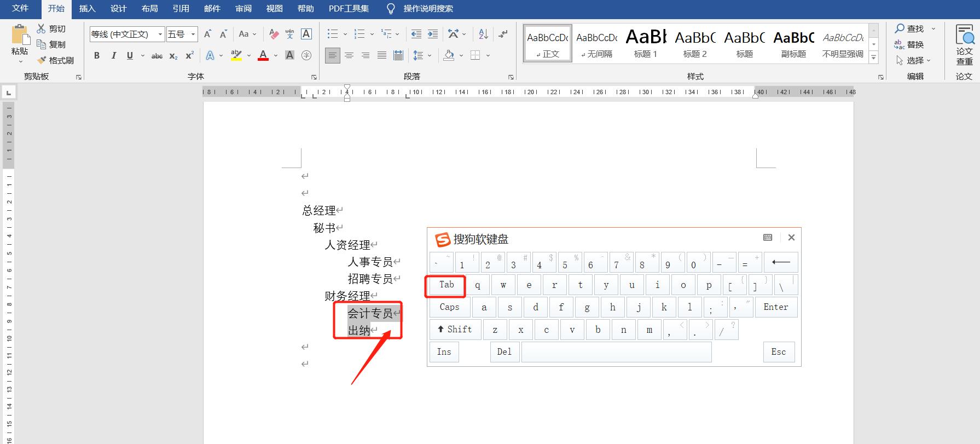Click the Increase Indent icon
The width and height of the screenshot is (980, 444).
pos(432,34)
